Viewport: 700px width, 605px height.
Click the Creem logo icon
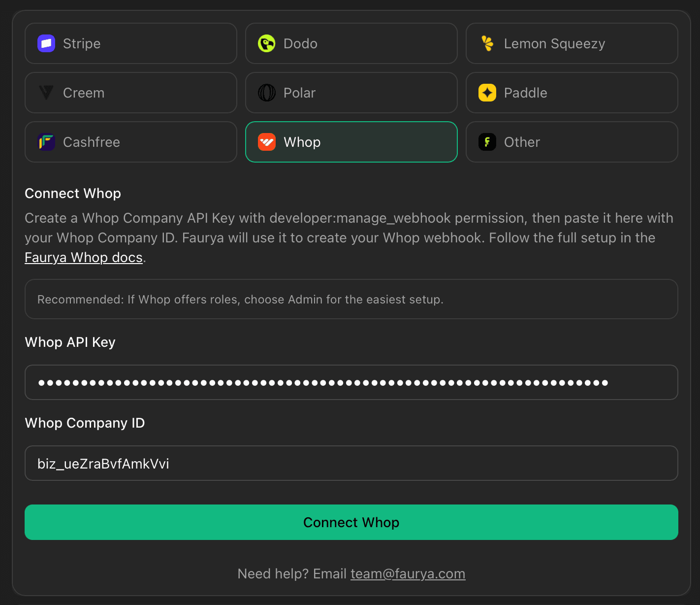click(46, 93)
